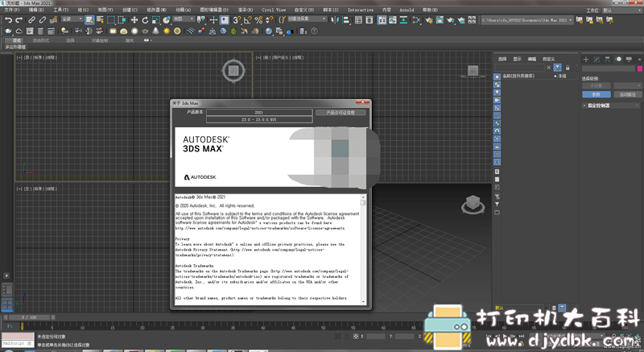Toggle Angle Snap in main toolbar
644x352 pixels.
248,19
